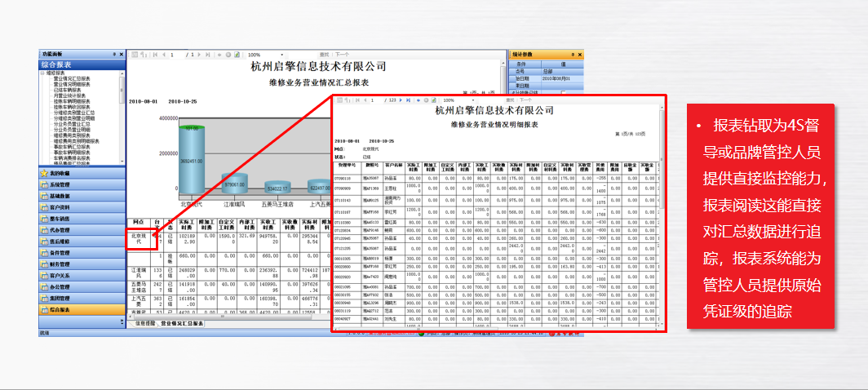Open the 100% zoom dropdown in summary report
This screenshot has width=868, height=390.
pyautogui.click(x=281, y=55)
